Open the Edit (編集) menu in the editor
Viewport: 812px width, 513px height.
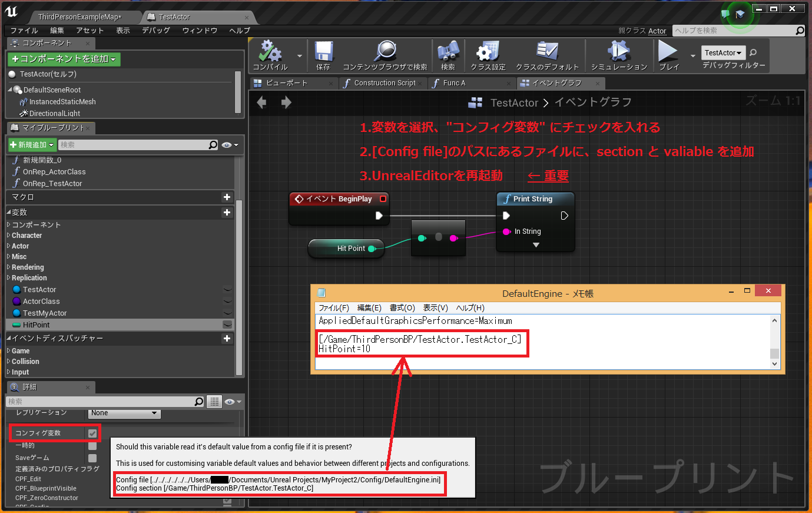57,31
